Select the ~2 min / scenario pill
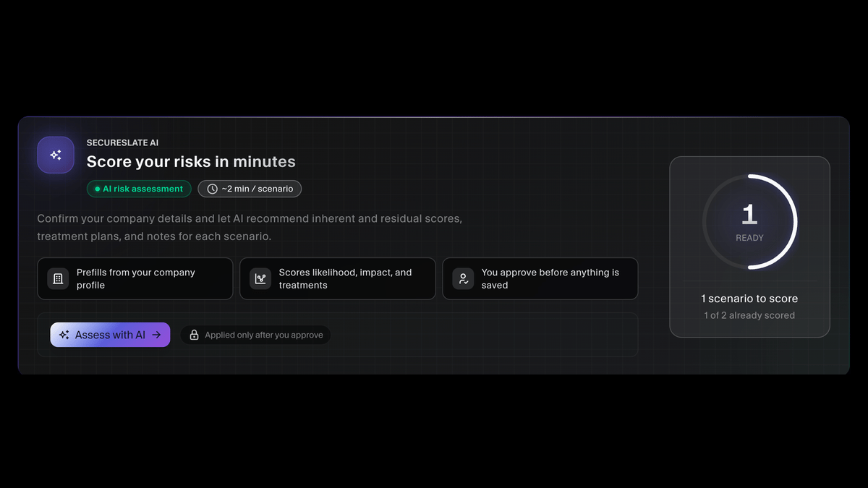The image size is (868, 488). (x=250, y=189)
